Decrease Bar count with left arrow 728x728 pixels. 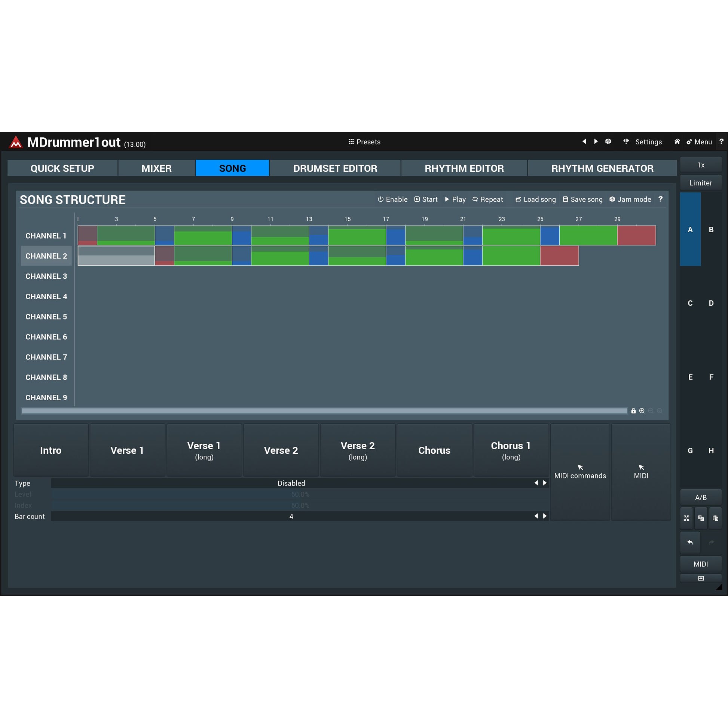[x=536, y=516]
